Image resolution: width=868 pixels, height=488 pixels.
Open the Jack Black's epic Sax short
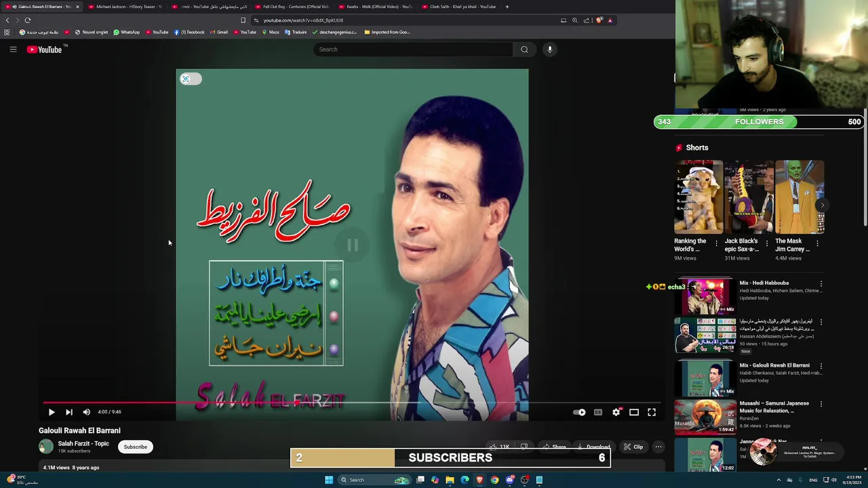[749, 197]
